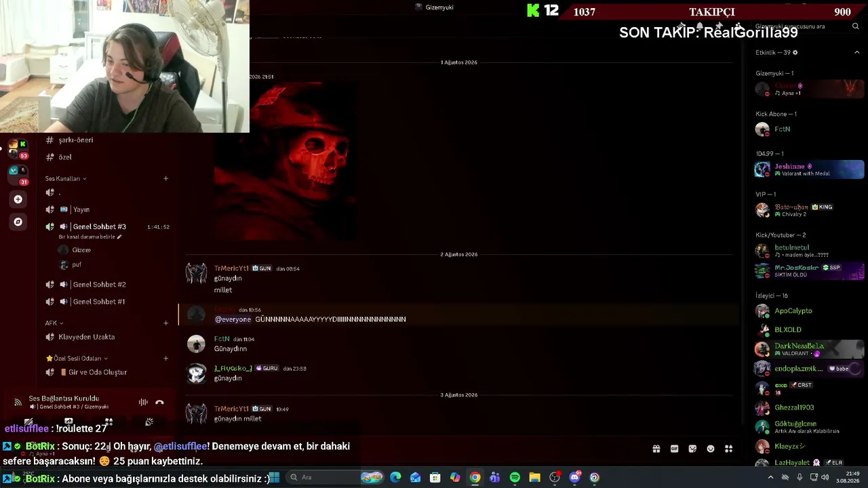Screen dimensions: 868x488
Task: Open the Etkinlik settings gear
Action: tap(795, 53)
